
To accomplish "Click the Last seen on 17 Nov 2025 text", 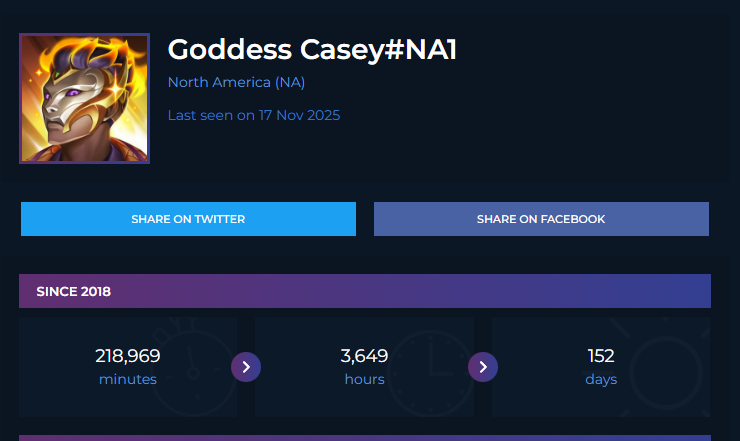I will [x=254, y=115].
